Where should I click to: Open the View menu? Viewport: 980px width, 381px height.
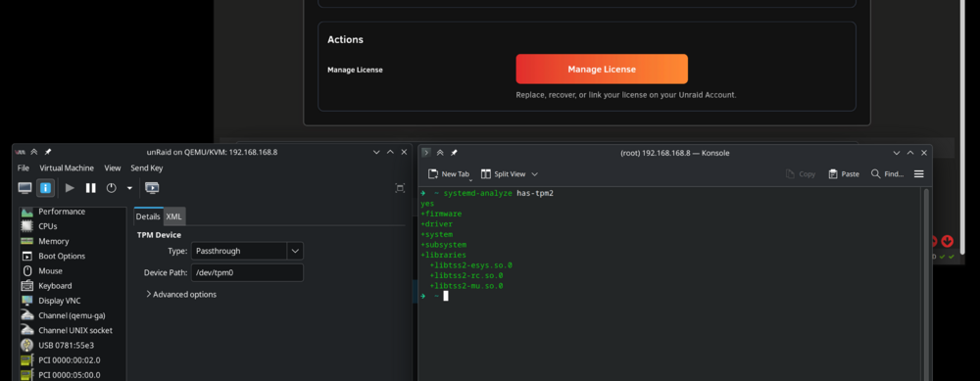pos(113,168)
